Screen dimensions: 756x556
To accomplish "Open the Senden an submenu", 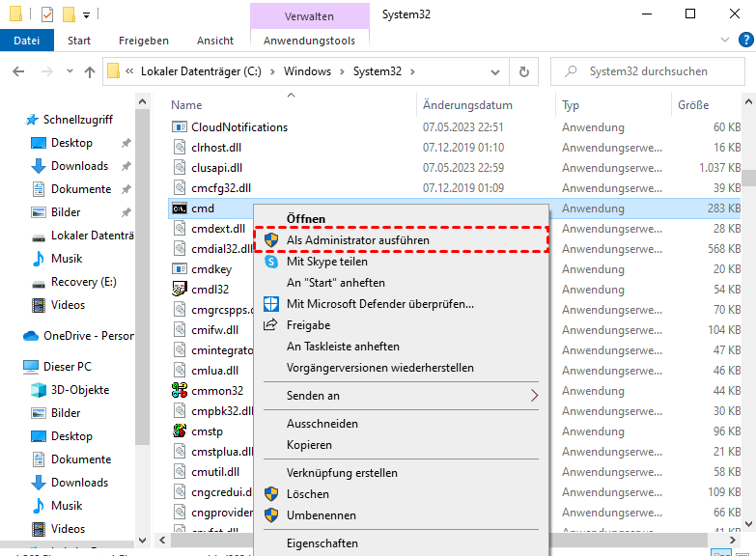I will click(x=401, y=396).
